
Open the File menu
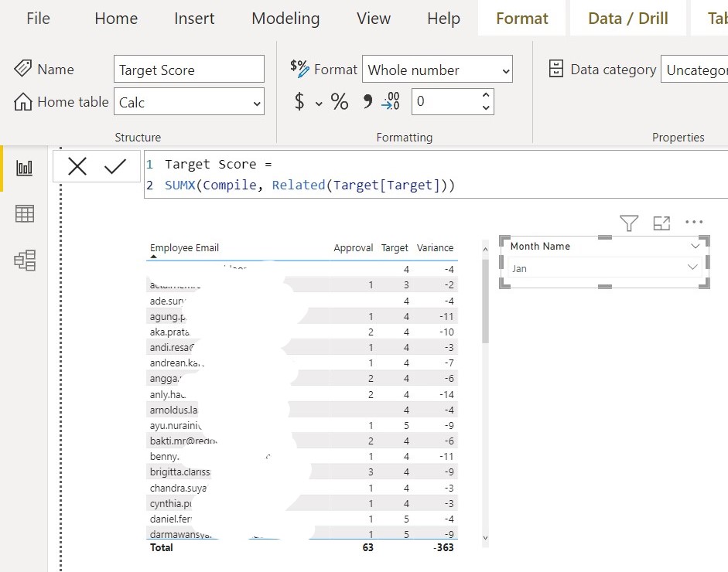(38, 18)
